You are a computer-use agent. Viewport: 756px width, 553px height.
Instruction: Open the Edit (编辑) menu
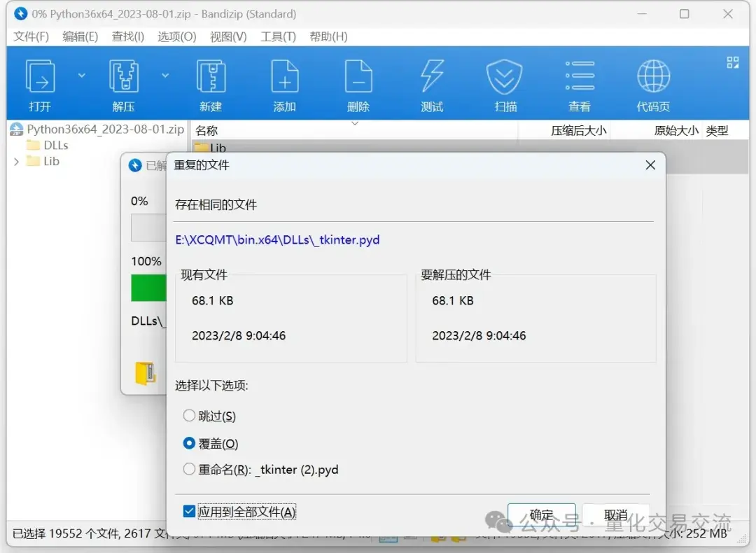click(x=80, y=36)
